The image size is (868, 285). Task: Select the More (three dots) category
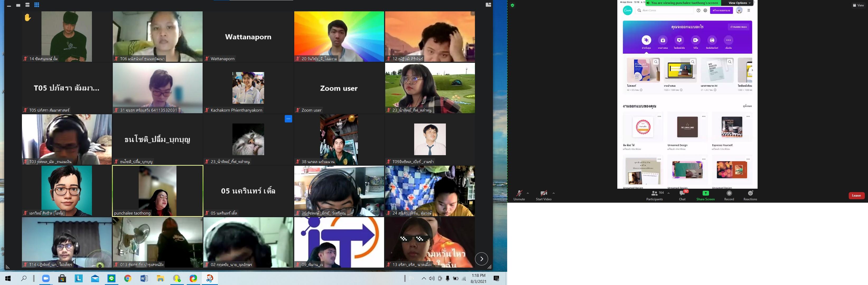pyautogui.click(x=729, y=40)
